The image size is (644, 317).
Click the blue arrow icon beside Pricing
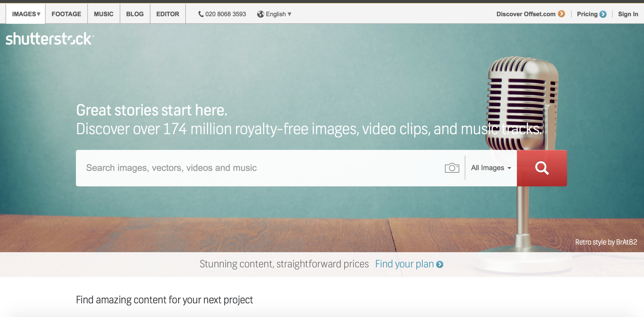click(x=603, y=14)
